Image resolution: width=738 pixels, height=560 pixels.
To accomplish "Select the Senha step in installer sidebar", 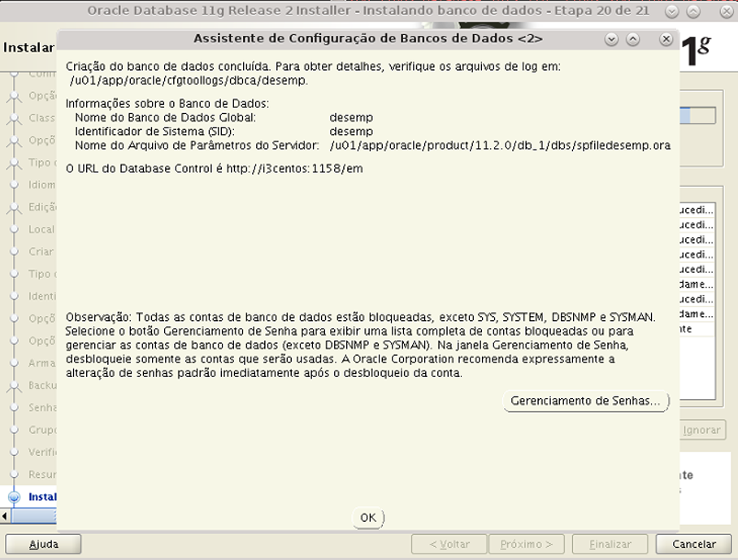I will (42, 407).
